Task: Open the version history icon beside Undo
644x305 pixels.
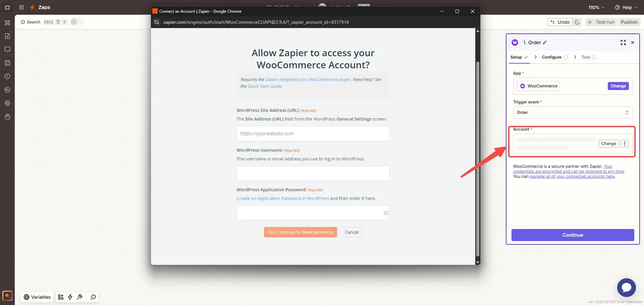Action: click(577, 22)
